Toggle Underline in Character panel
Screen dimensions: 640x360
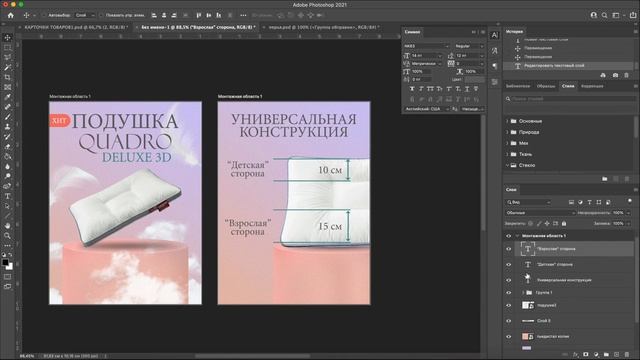467,89
